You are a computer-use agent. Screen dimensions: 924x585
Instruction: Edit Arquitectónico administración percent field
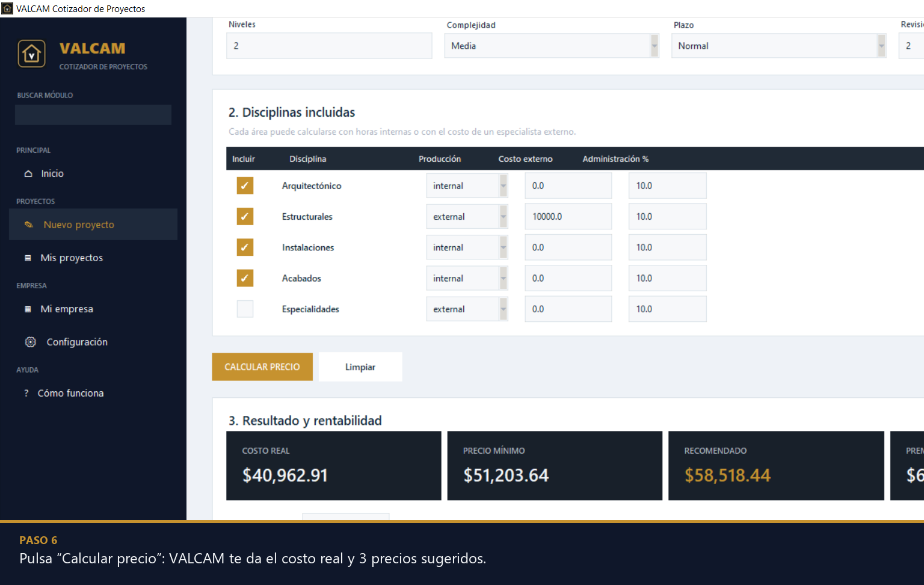point(668,185)
